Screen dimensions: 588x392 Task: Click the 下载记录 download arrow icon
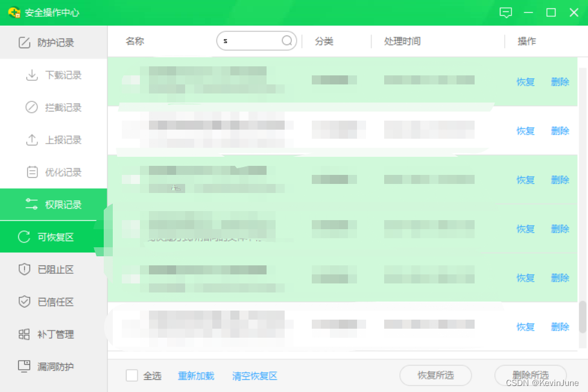coord(32,75)
